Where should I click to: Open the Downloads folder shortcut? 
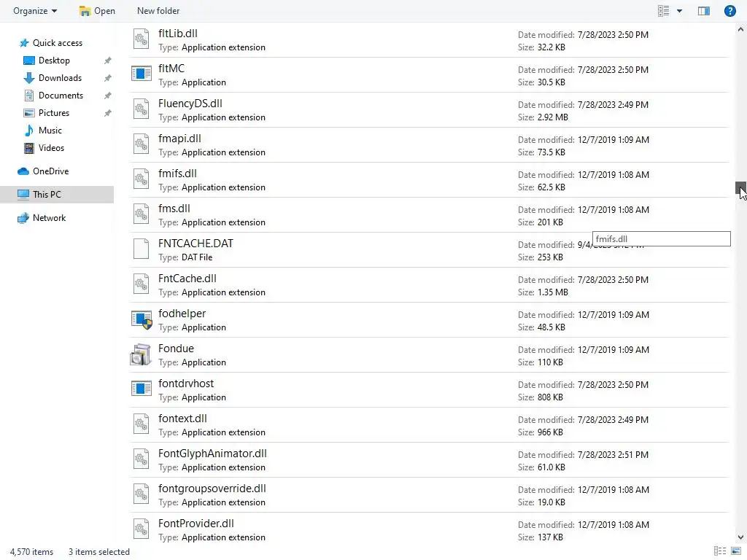tap(60, 78)
